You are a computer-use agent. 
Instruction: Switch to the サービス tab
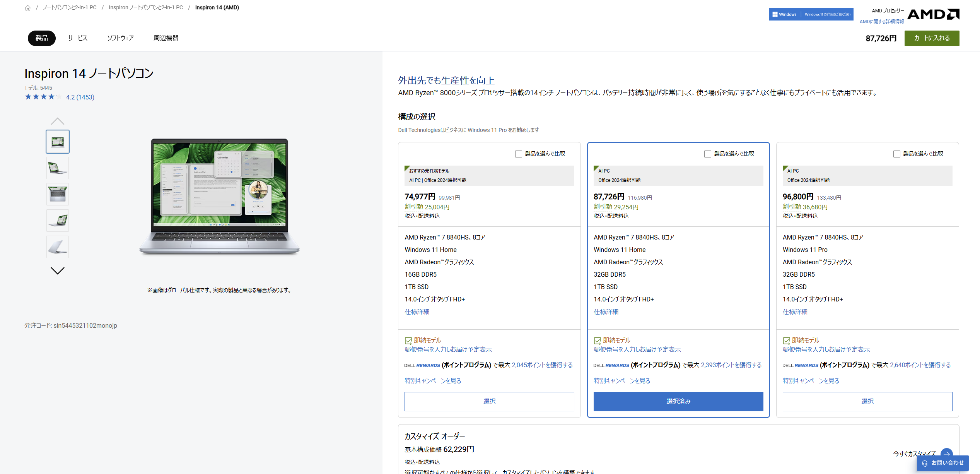(78, 38)
